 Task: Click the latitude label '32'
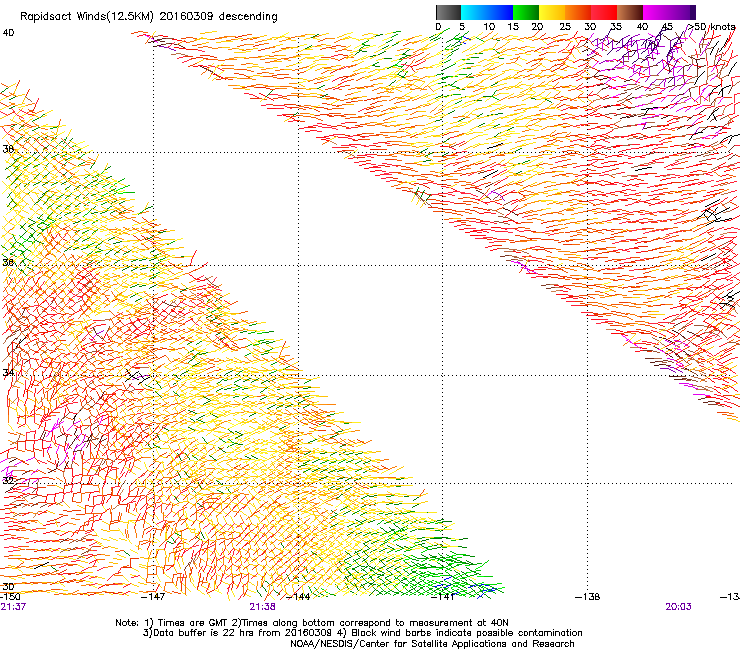pyautogui.click(x=8, y=481)
